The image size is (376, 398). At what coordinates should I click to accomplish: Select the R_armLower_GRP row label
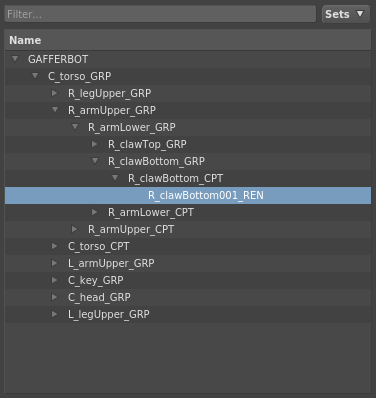pyautogui.click(x=132, y=127)
